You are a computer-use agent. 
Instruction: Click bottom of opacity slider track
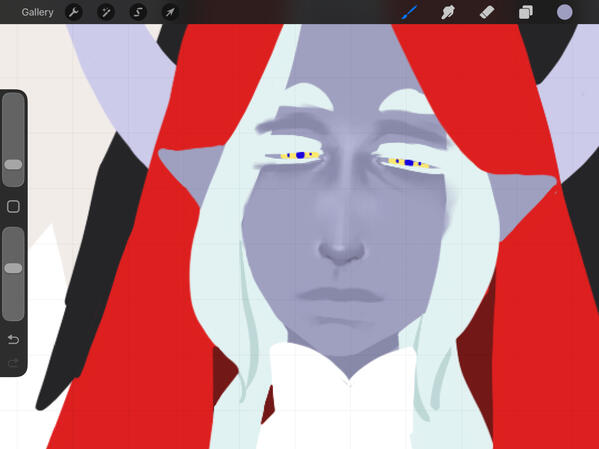(x=13, y=313)
